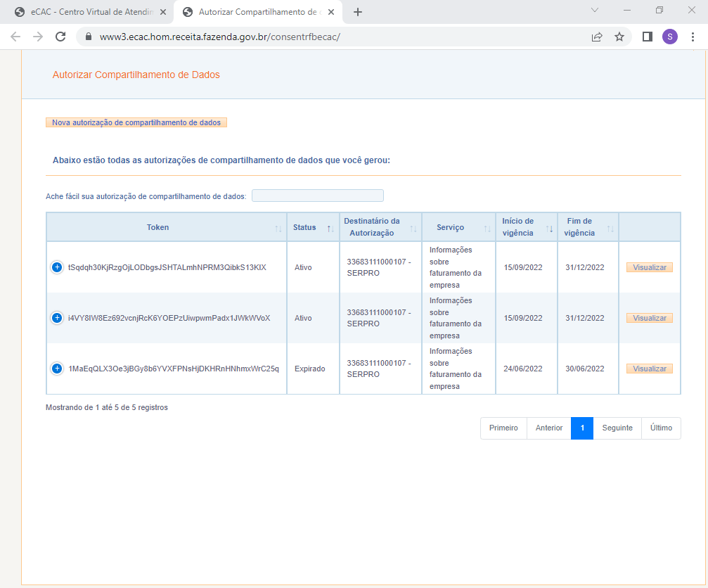This screenshot has height=588, width=708.
Task: Click the share page icon in address bar
Action: click(x=597, y=37)
